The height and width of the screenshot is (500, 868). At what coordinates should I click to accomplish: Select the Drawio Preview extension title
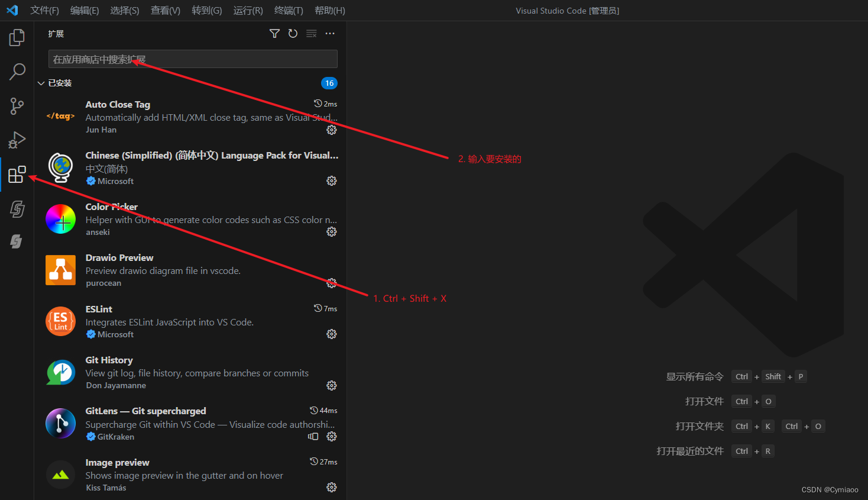[119, 257]
